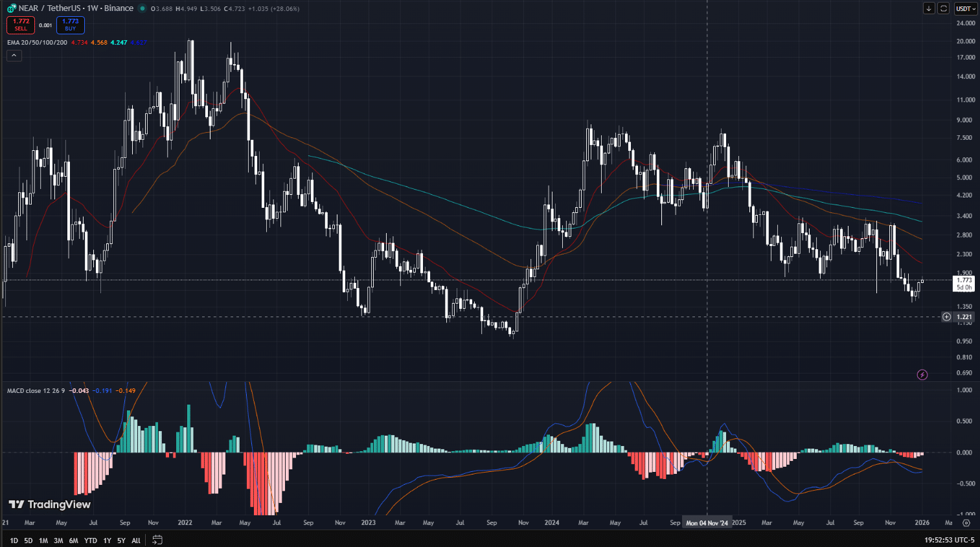The width and height of the screenshot is (980, 547).
Task: Select the 5Y range option
Action: pyautogui.click(x=120, y=539)
